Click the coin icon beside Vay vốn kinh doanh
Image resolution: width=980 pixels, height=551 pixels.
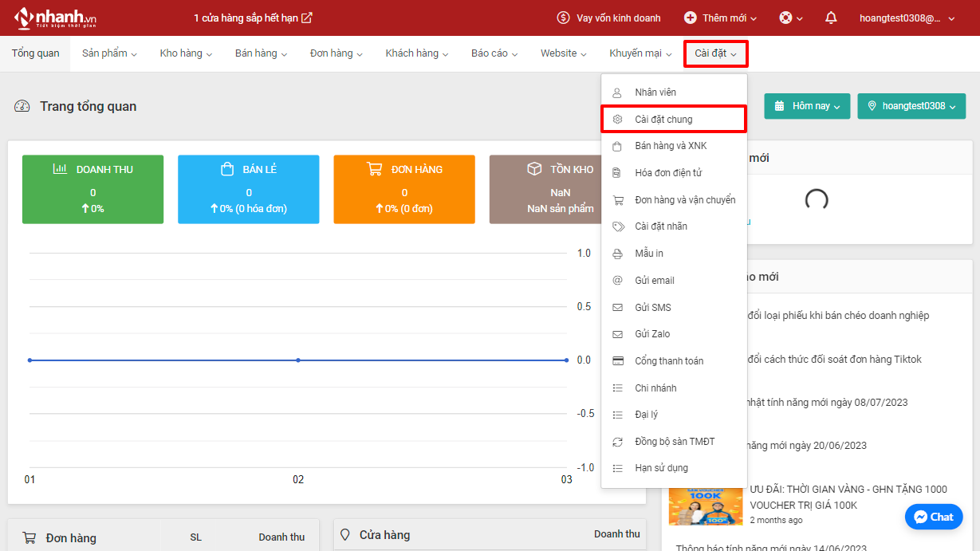coord(564,18)
